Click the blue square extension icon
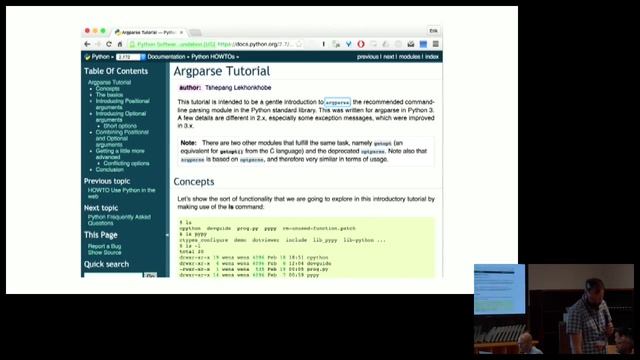This screenshot has width=640, height=360. point(423,44)
